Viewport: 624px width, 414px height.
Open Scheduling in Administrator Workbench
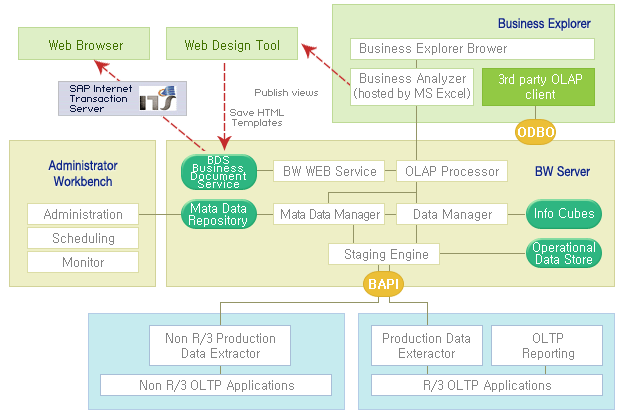point(83,238)
